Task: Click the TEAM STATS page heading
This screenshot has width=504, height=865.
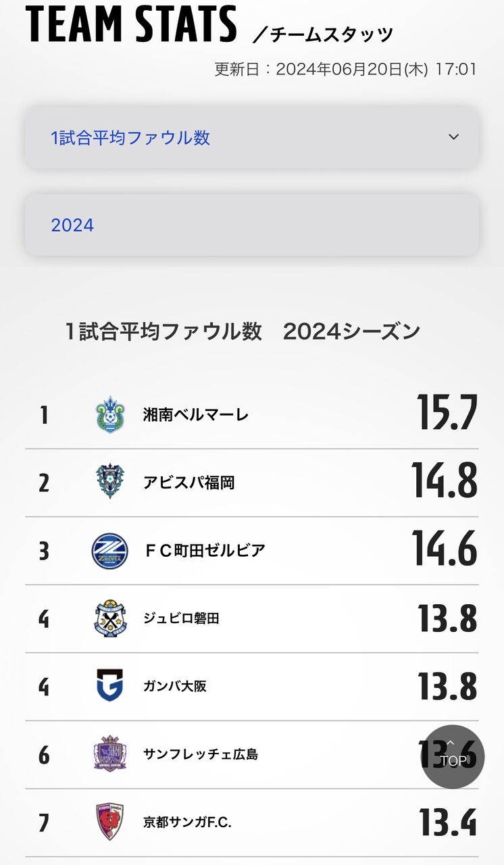Action: [131, 24]
